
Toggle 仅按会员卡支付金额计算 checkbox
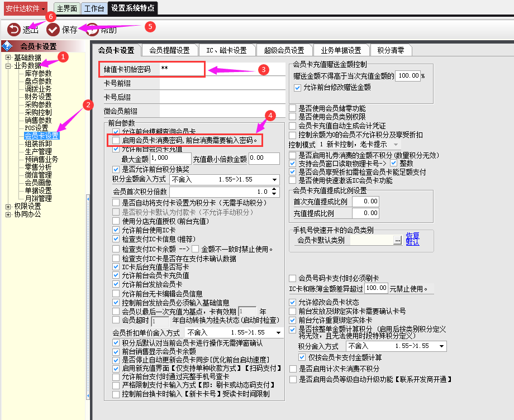[302, 357]
